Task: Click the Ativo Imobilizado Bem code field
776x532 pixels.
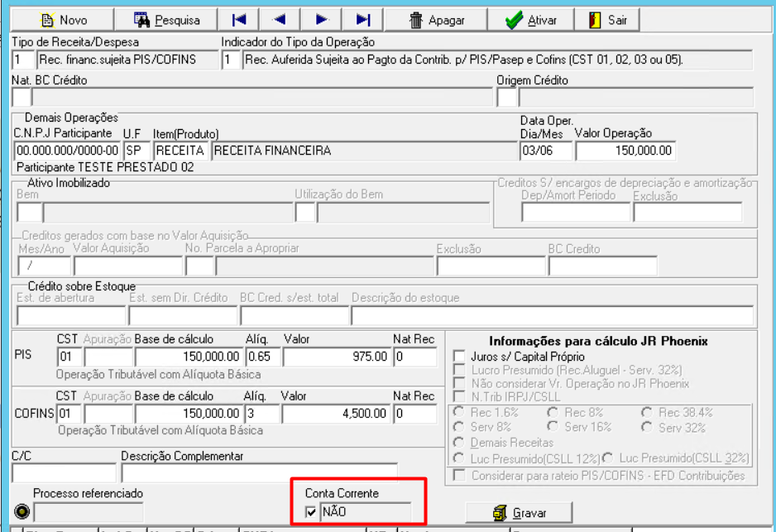Action: (x=29, y=213)
